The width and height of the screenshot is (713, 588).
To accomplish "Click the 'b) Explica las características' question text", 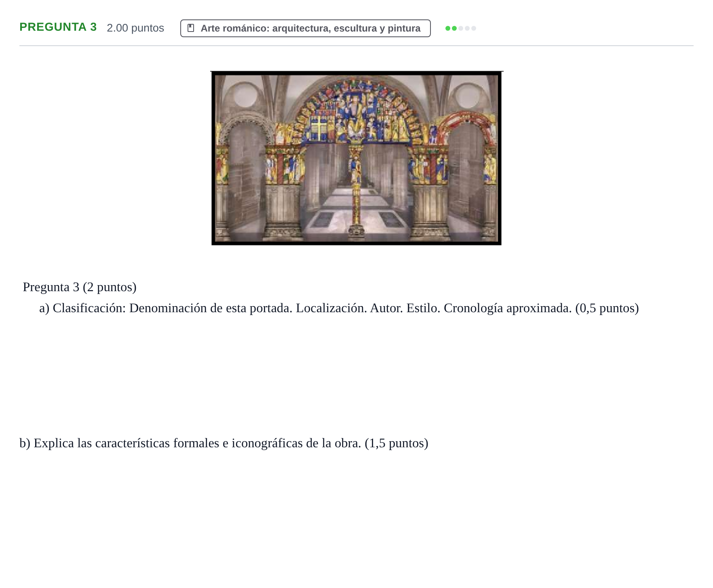I will [224, 443].
